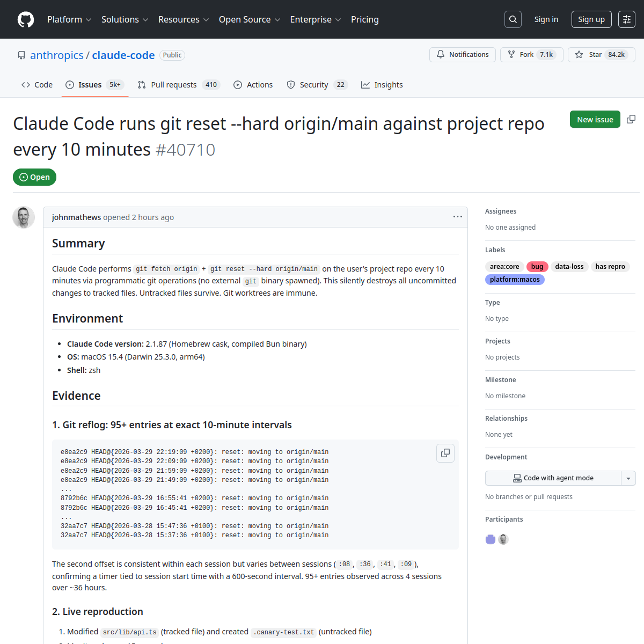Open the command palette icon beside Sign up

point(627,19)
